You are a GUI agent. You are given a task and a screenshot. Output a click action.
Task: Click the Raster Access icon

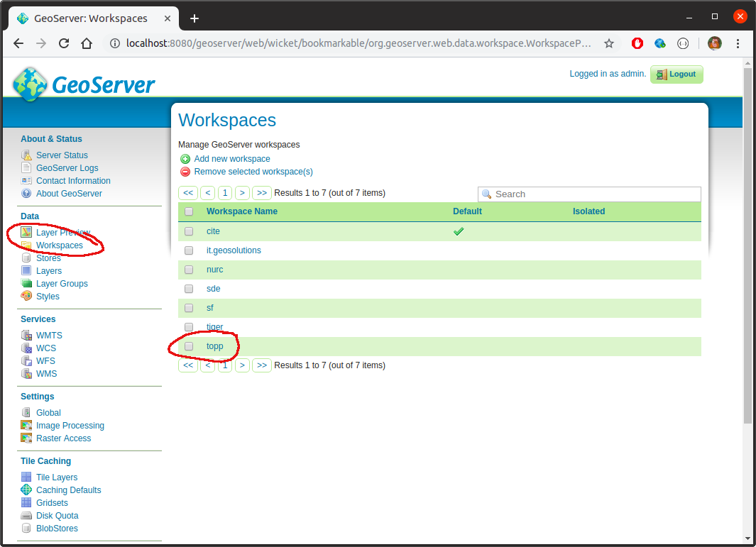(x=26, y=438)
